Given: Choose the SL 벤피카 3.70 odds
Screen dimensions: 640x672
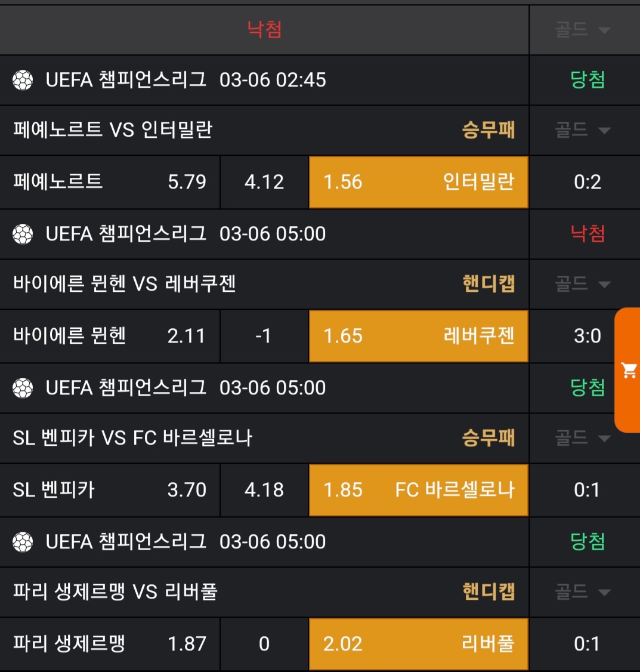Looking at the screenshot, I should pos(110,490).
